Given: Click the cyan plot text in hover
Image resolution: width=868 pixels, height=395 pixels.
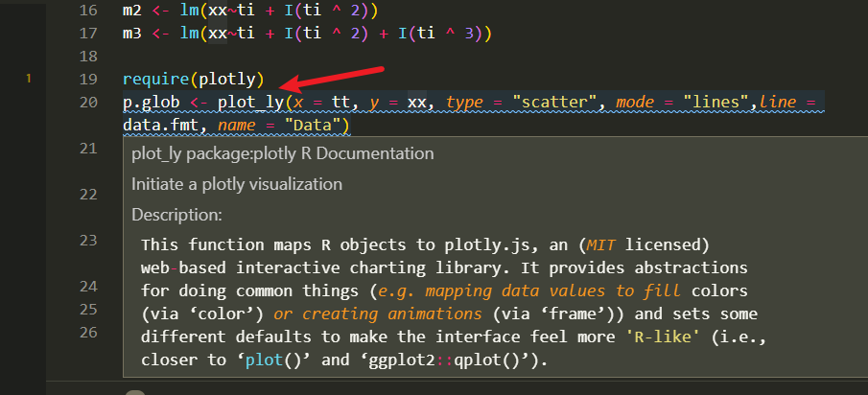Looking at the screenshot, I should pos(265,360).
